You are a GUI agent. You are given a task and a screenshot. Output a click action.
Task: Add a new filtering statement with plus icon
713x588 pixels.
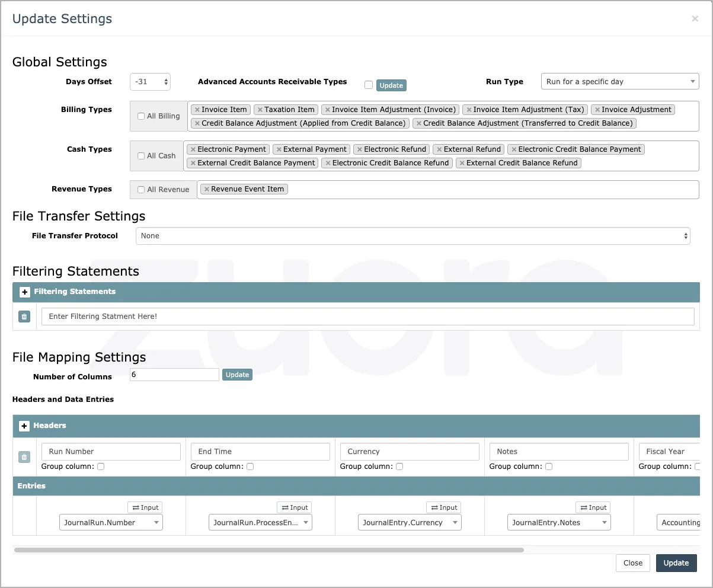tap(25, 292)
